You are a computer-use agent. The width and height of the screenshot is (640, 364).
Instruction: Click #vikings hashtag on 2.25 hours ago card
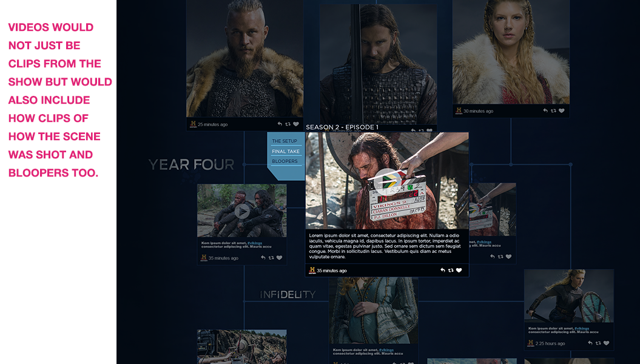point(582,328)
